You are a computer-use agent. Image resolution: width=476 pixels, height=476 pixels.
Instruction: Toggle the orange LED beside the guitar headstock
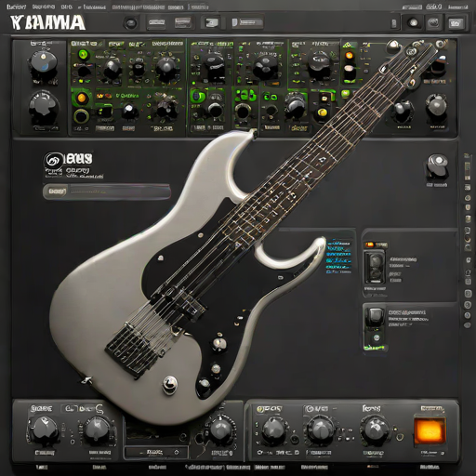tap(349, 56)
